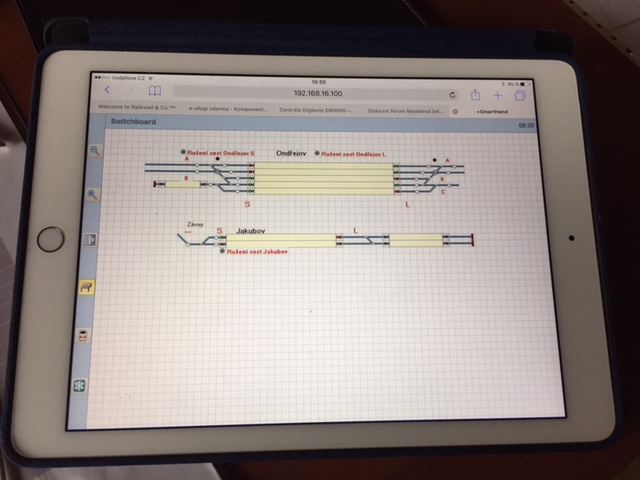Open Safari bookmarks book icon
640x480 pixels.
(x=155, y=92)
